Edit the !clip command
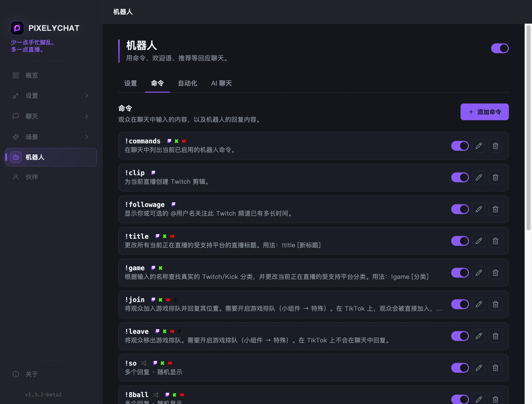This screenshot has height=404, width=532. 479,177
